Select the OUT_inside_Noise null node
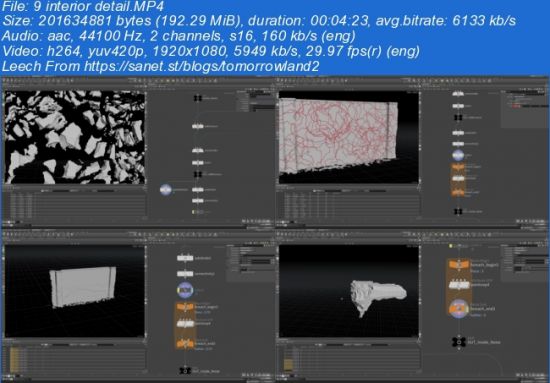Viewport: 550px width, 383px height. tap(458, 342)
